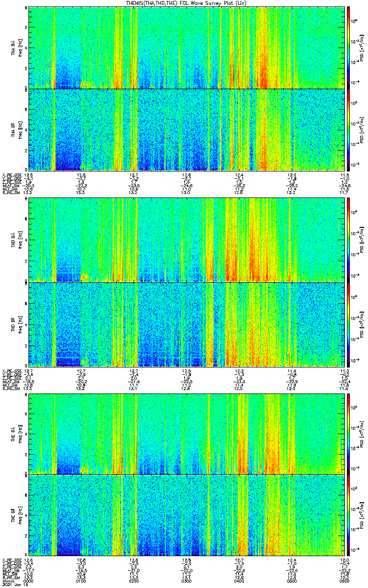Click R_RE_SM label under the THD panels
The width and height of the screenshot is (368, 588).
10,389
